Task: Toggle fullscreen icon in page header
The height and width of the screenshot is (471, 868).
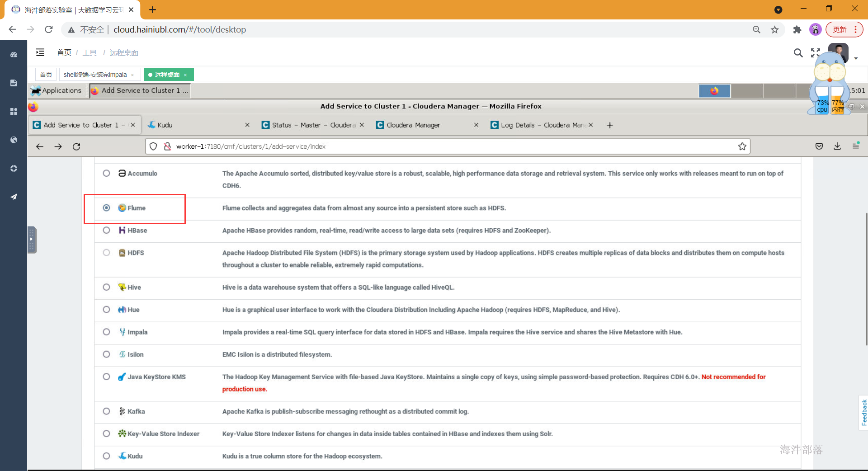Action: 815,53
